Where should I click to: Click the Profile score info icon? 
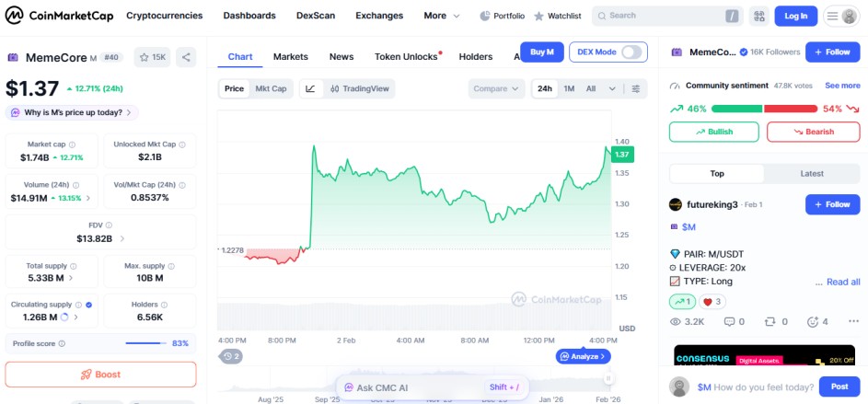(62, 343)
